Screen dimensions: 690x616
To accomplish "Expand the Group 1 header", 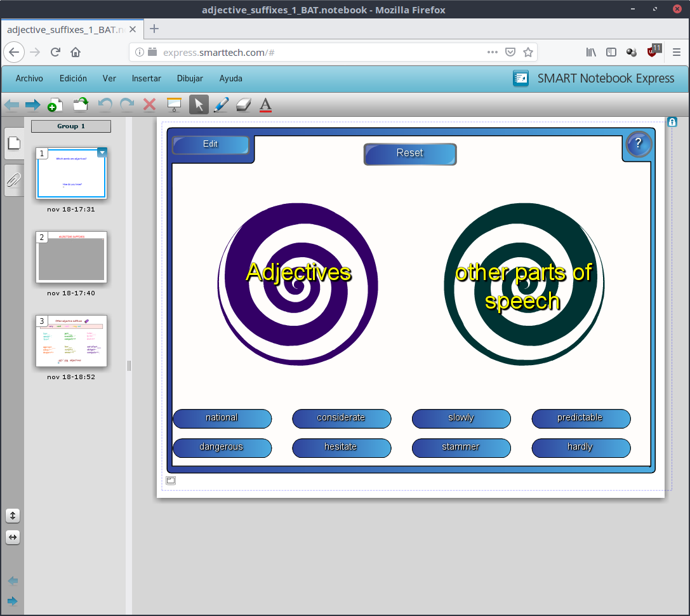I will pyautogui.click(x=71, y=126).
